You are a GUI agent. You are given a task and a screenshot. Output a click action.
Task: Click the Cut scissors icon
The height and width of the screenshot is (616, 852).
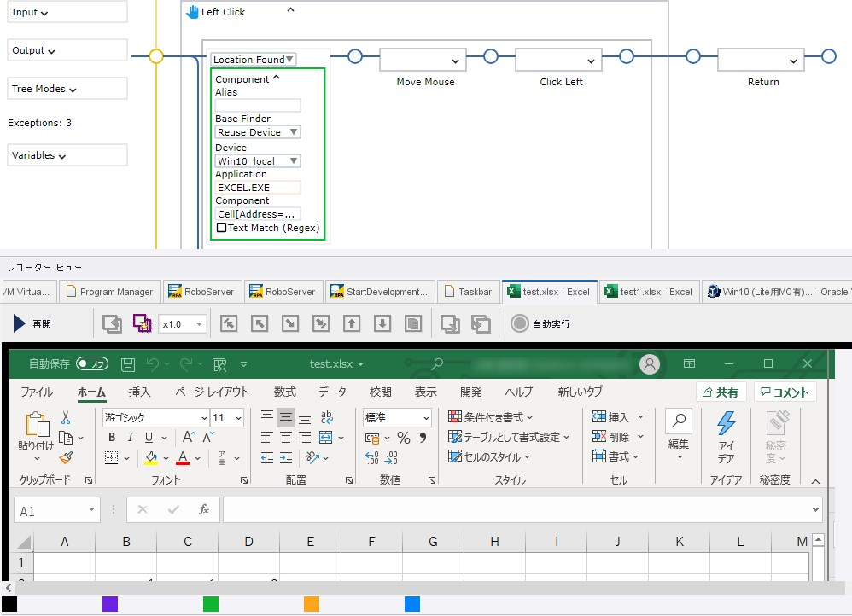pos(66,417)
